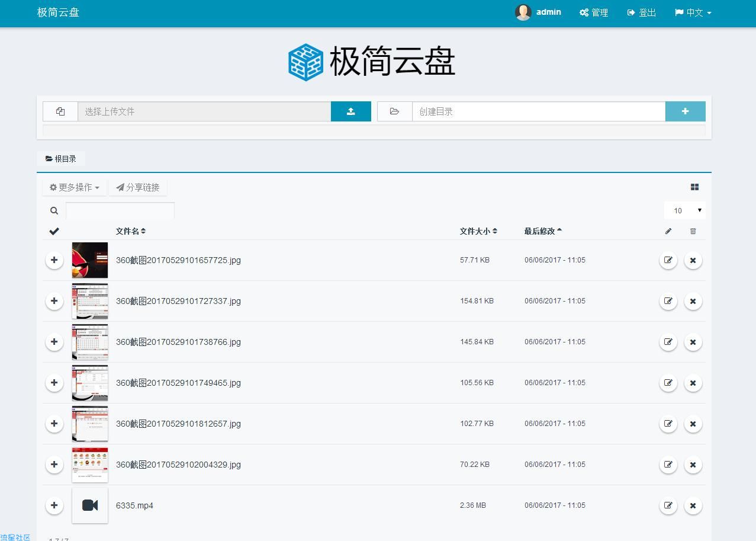Click the 6335.mp4 video thumbnail
Image resolution: width=756 pixels, height=541 pixels.
90,505
